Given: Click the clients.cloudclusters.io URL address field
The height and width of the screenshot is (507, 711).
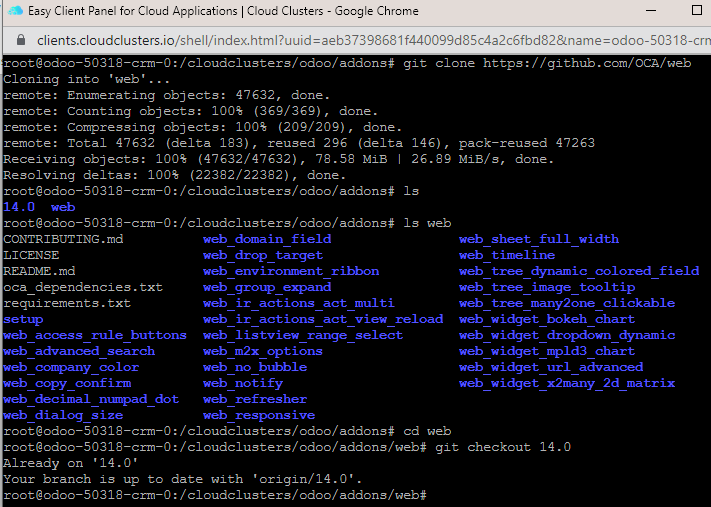Looking at the screenshot, I should (374, 40).
